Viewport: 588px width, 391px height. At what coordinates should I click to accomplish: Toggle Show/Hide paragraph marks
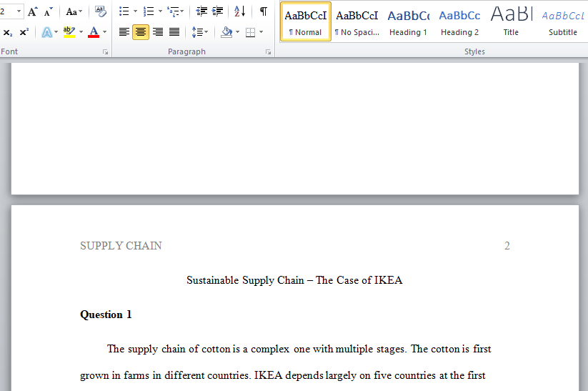tap(264, 11)
